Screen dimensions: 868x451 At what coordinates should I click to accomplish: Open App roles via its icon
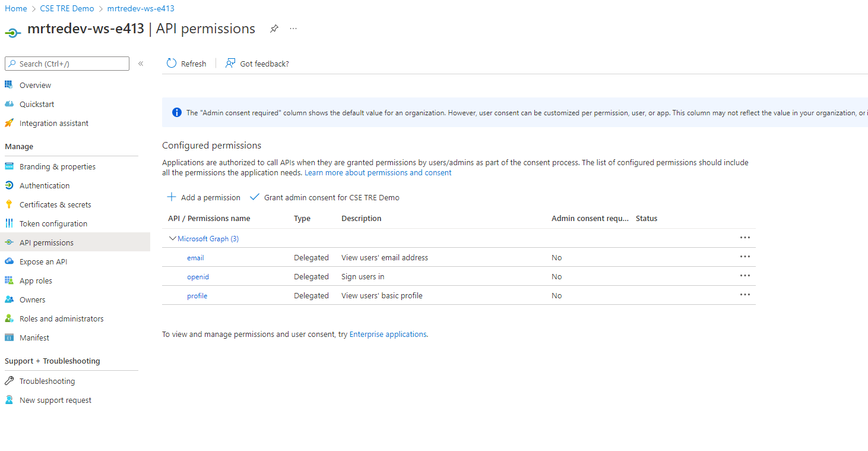pyautogui.click(x=9, y=280)
